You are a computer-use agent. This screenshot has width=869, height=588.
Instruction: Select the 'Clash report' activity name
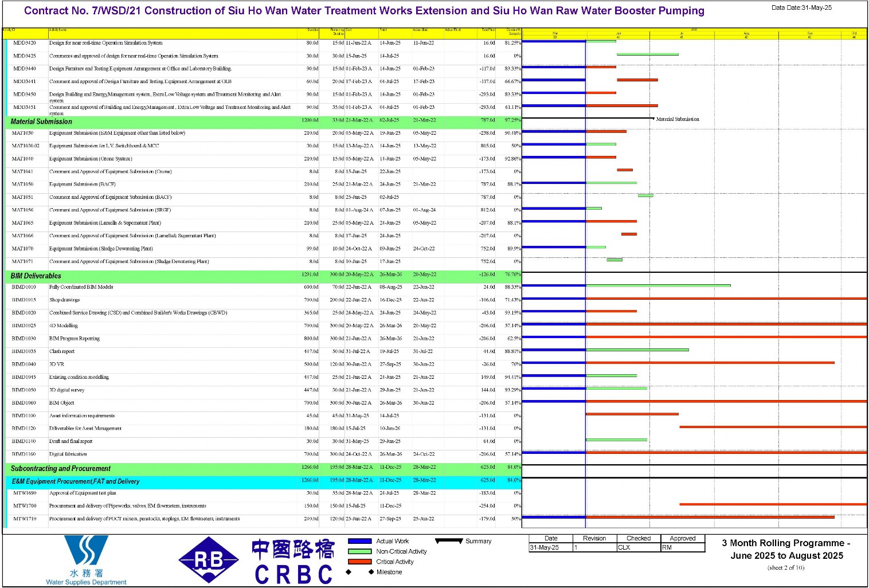[62, 351]
